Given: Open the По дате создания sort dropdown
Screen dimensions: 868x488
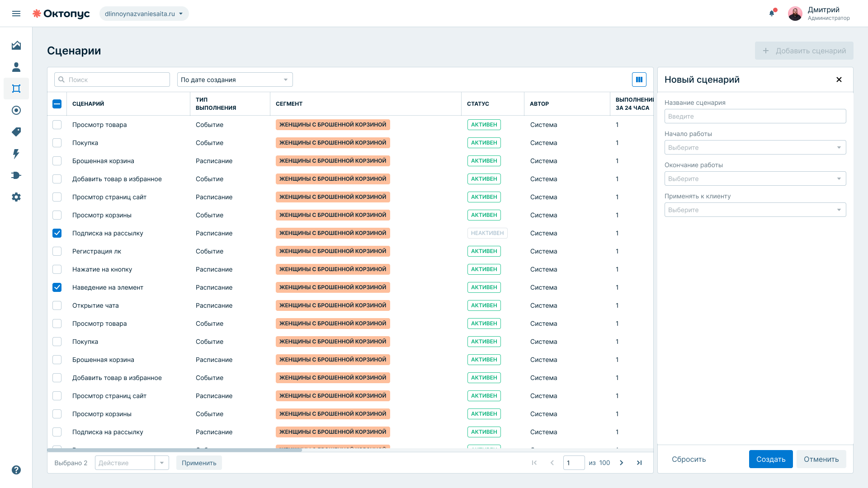Looking at the screenshot, I should (235, 80).
